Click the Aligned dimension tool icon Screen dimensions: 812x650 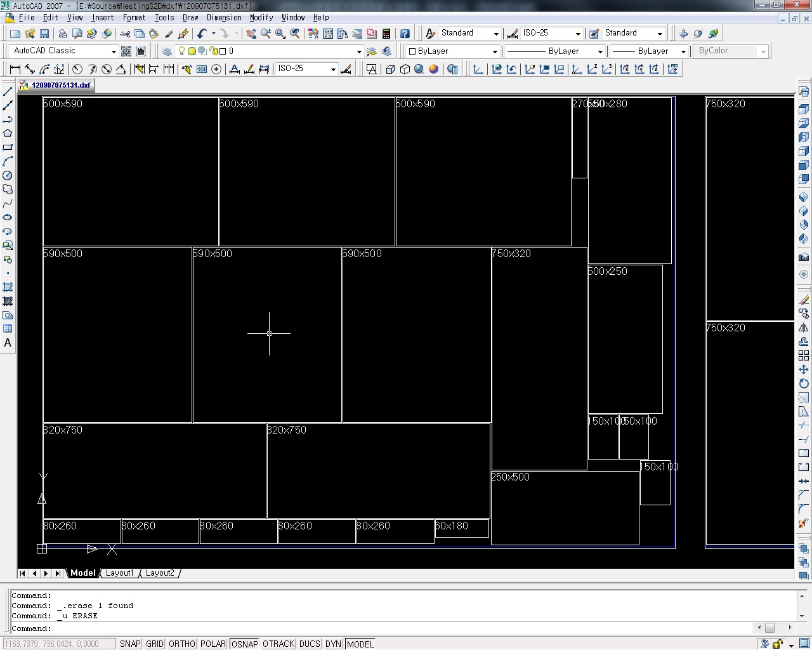(30, 69)
